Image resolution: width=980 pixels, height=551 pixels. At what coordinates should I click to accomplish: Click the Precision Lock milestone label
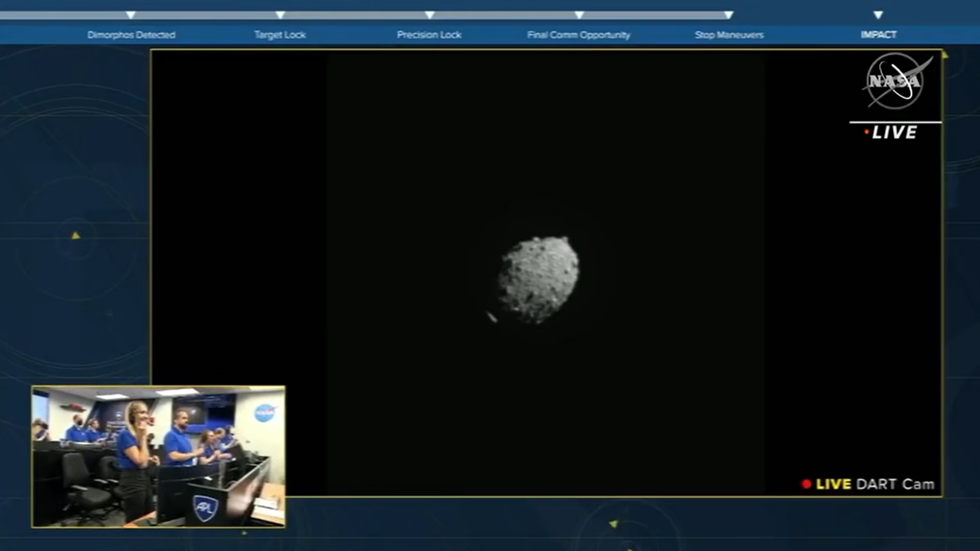point(429,35)
